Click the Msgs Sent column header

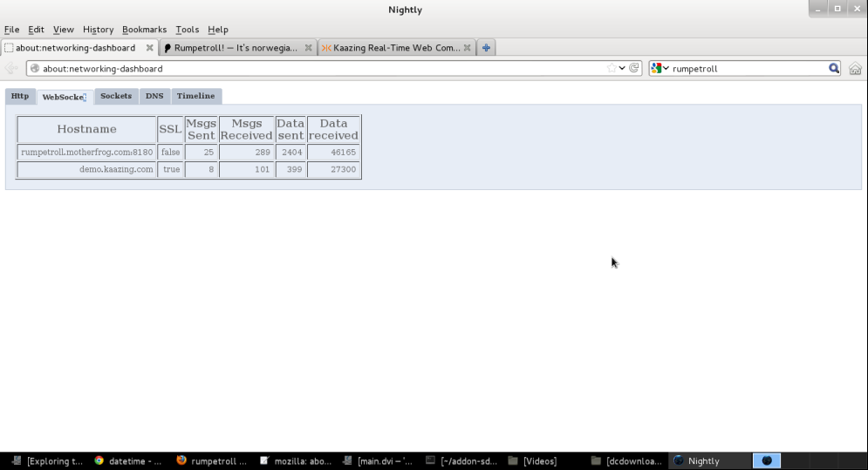[201, 130]
